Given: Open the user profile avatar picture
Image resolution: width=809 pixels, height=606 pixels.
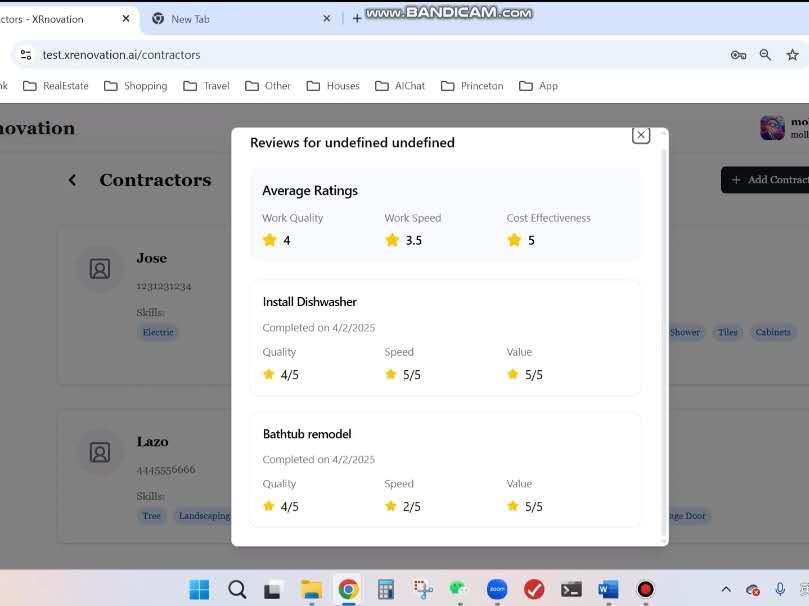Looking at the screenshot, I should pos(772,127).
